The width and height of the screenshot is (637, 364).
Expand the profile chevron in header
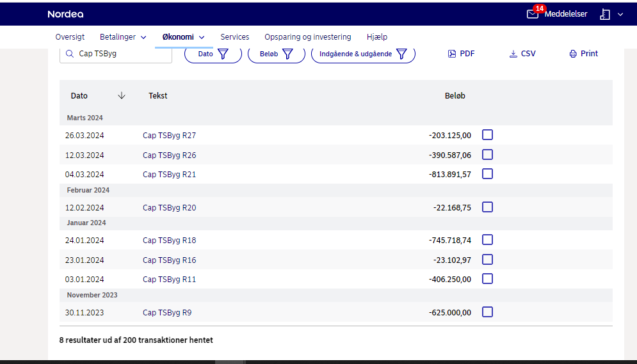pos(620,14)
